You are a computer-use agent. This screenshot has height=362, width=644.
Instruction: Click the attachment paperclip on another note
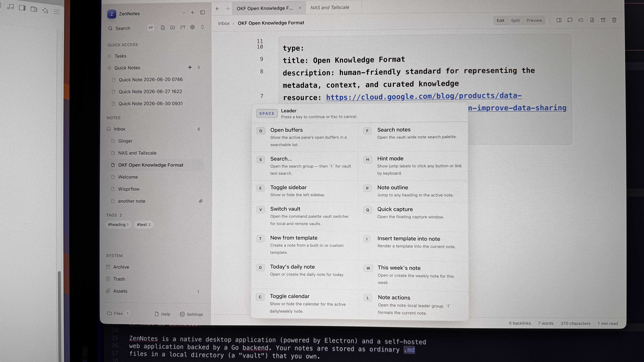coord(201,201)
